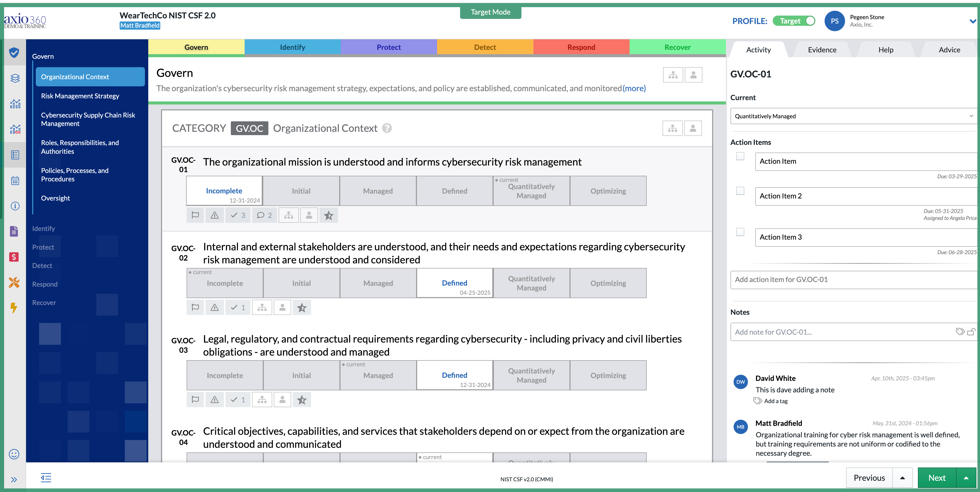Viewport: 980px width, 492px height.
Task: Switch to the Advice tab
Action: [949, 50]
